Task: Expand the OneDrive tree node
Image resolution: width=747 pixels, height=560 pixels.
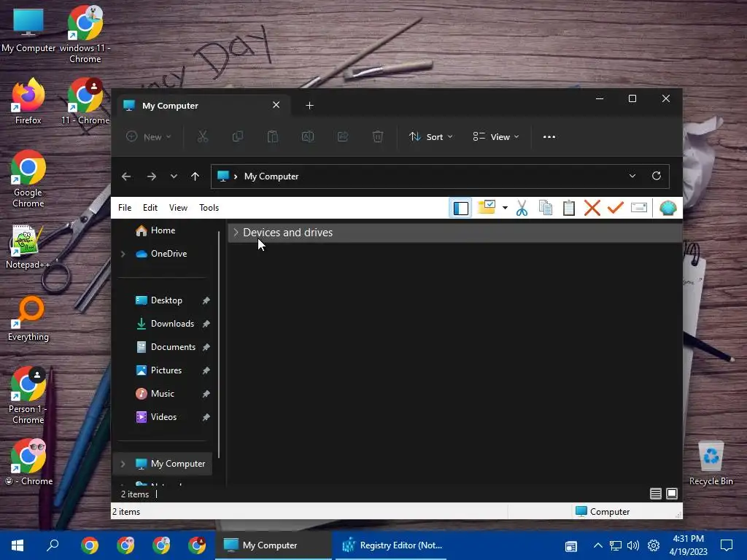Action: (x=123, y=254)
